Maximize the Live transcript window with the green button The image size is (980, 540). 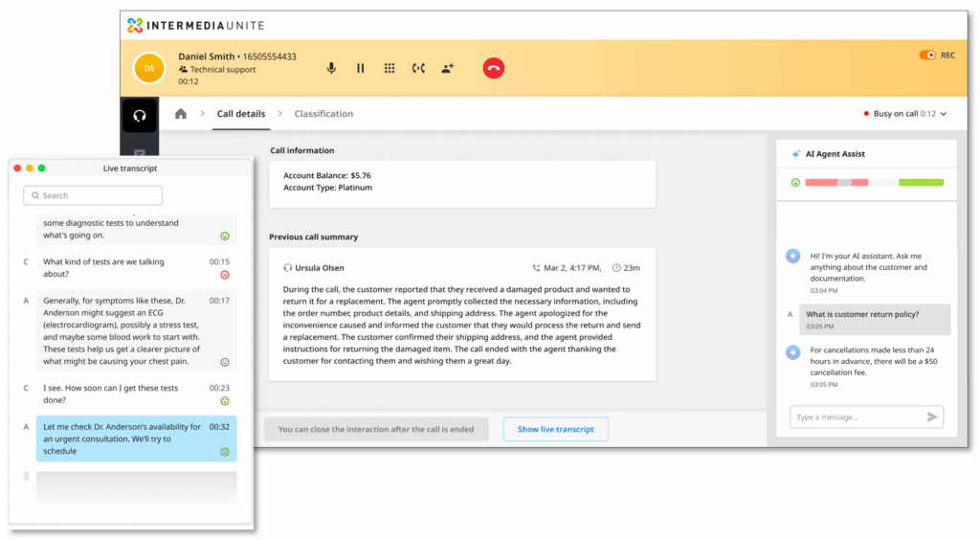click(42, 169)
